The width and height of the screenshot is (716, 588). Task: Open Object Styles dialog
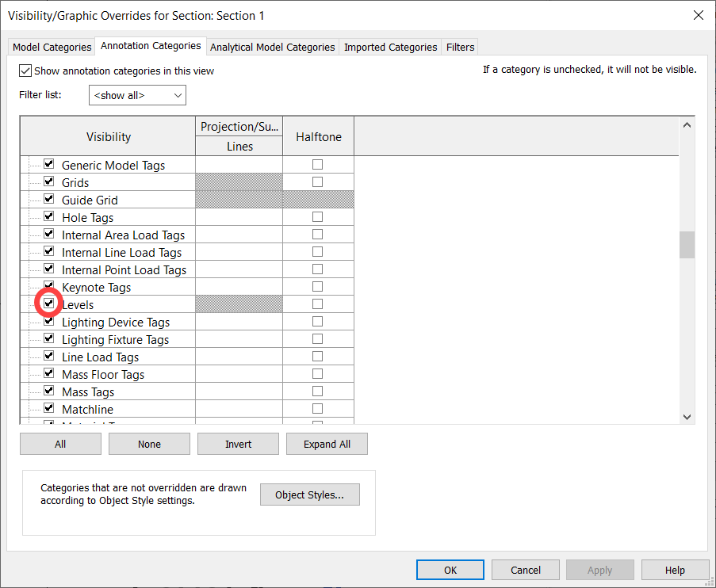(309, 494)
